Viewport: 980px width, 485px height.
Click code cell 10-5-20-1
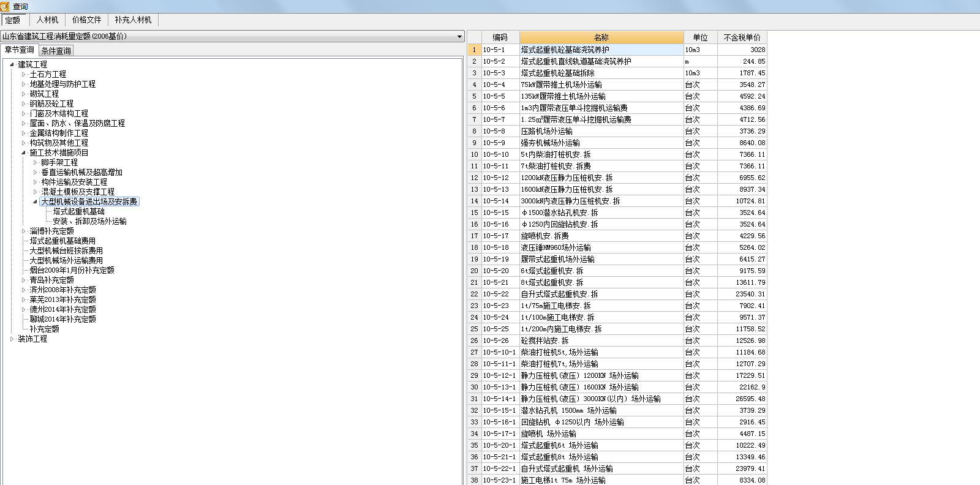pos(500,445)
